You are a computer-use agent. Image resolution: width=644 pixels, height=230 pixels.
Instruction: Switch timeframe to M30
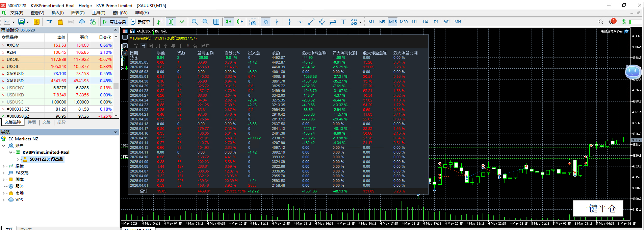404,22
